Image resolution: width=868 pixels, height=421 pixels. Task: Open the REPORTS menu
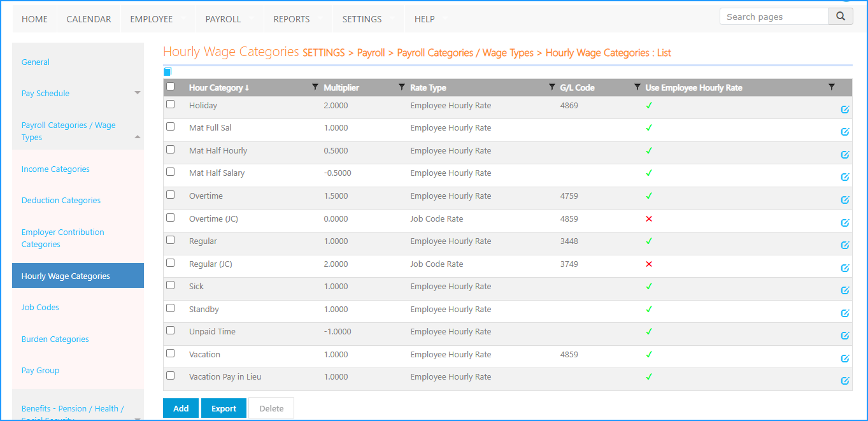click(x=291, y=19)
